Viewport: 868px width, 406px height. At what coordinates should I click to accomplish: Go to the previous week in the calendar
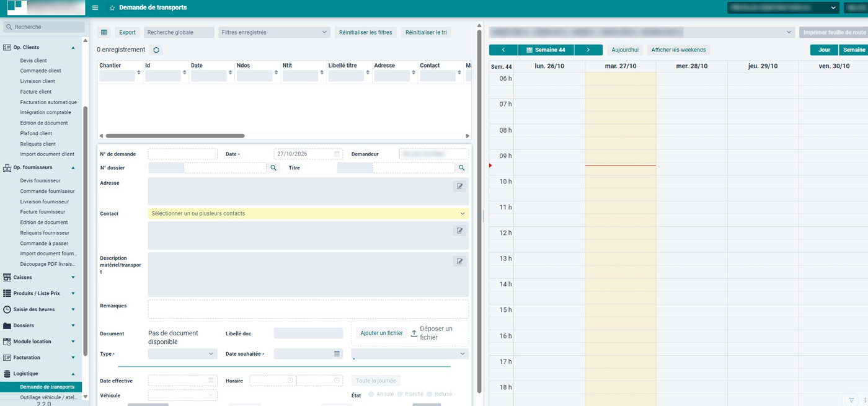click(x=503, y=50)
